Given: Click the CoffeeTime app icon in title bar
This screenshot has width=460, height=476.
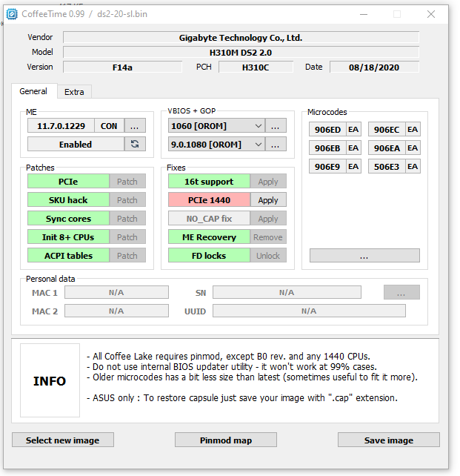Looking at the screenshot, I should [12, 14].
